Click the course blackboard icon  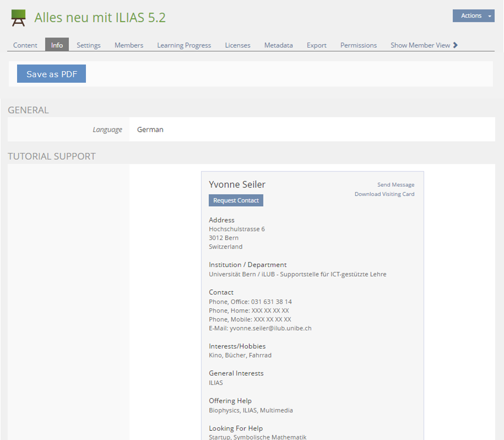(18, 18)
